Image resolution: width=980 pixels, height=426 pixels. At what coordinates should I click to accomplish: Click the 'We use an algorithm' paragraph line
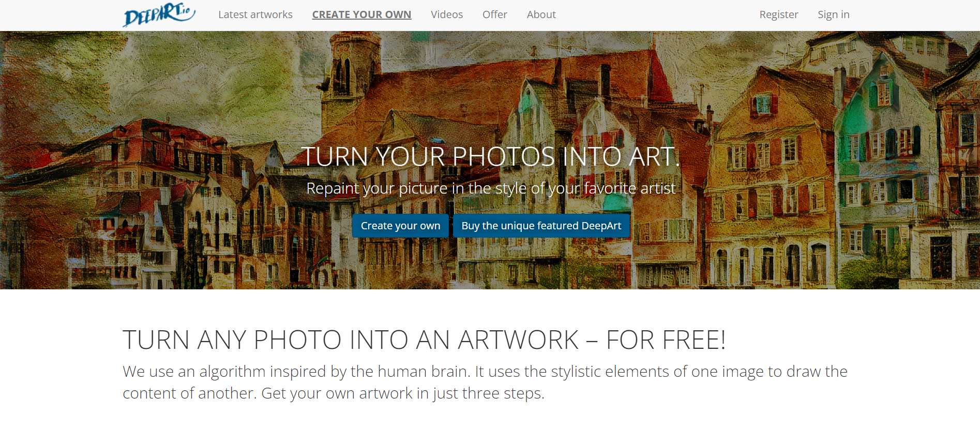point(485,371)
